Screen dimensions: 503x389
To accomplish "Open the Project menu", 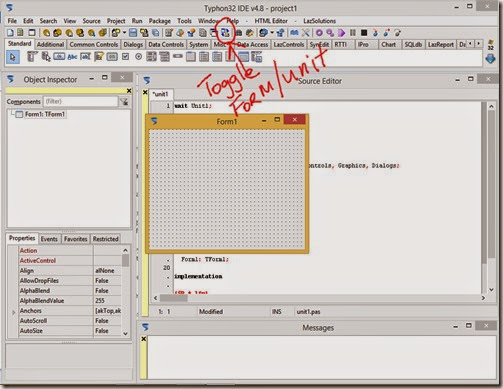I will (116, 21).
